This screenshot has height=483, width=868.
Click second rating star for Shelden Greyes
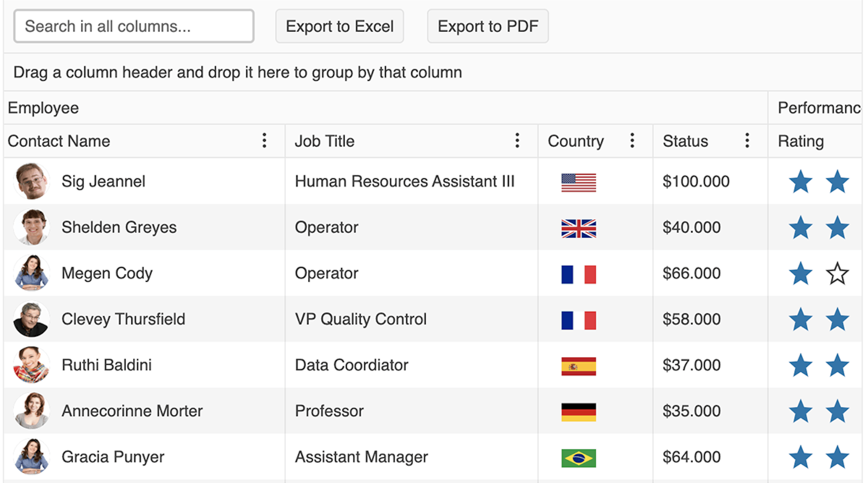click(837, 228)
